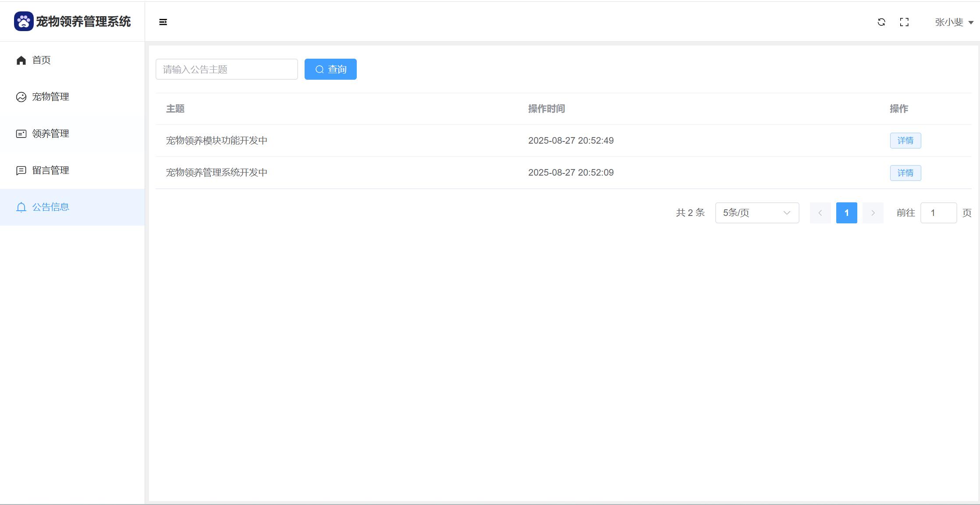Focus the 请输入公告主题 search field
Image resolution: width=980 pixels, height=505 pixels.
227,69
